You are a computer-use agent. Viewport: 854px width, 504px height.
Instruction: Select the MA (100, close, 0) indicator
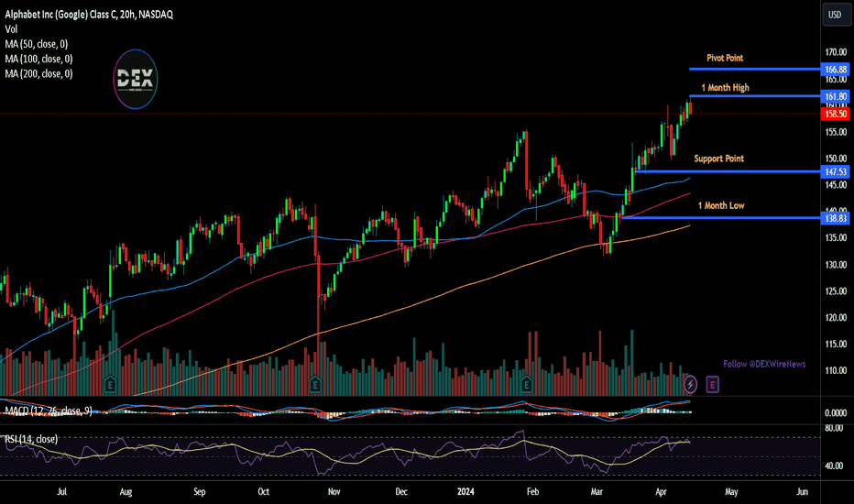(38, 59)
